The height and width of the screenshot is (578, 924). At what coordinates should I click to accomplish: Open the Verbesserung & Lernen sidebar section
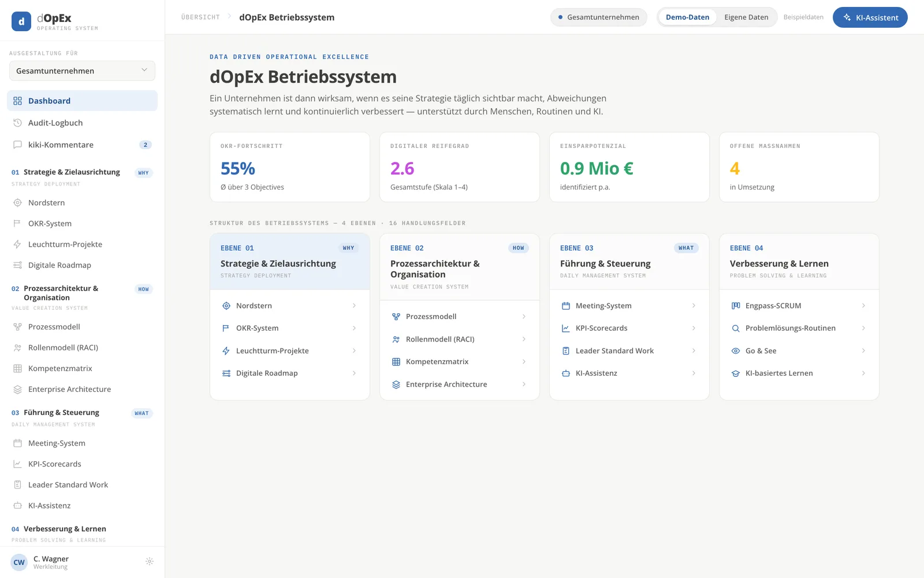[x=82, y=533]
